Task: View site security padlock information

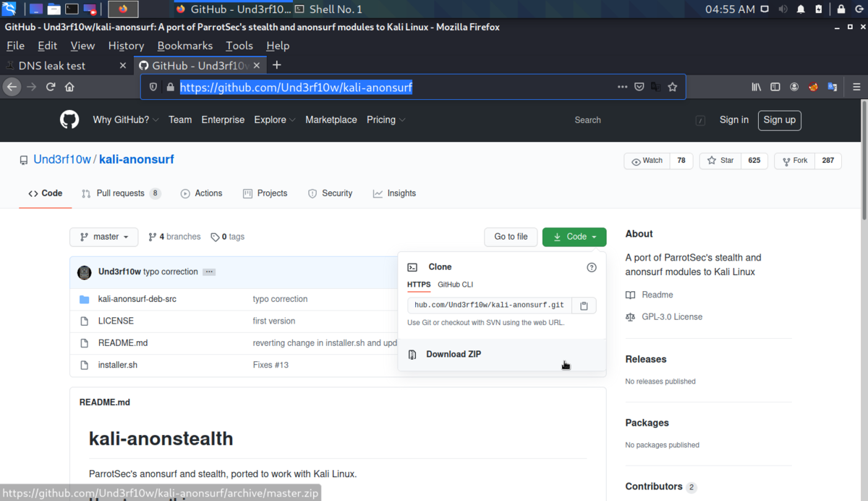Action: (x=170, y=87)
